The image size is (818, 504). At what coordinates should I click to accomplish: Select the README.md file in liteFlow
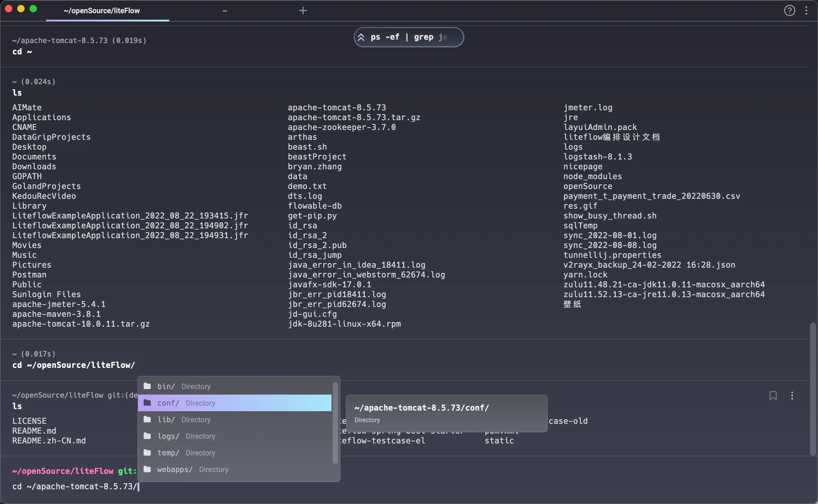pyautogui.click(x=33, y=431)
